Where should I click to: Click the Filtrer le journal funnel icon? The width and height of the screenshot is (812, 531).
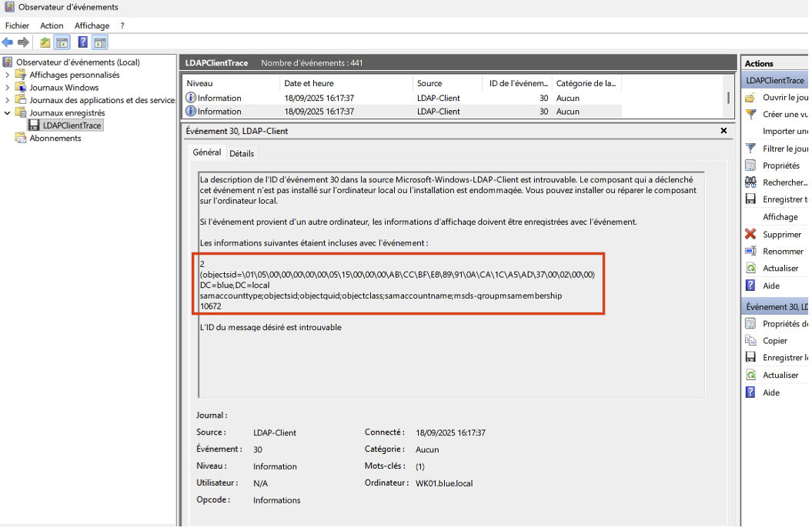point(750,149)
